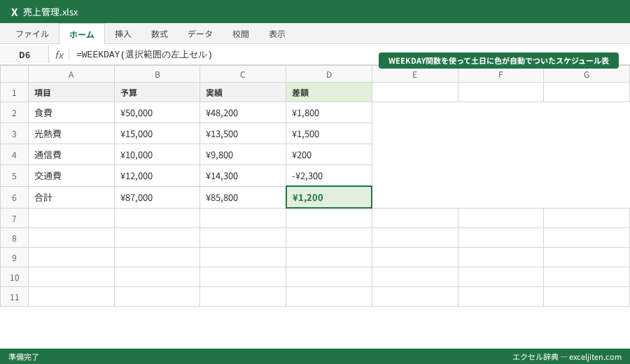This screenshot has height=364, width=630.
Task: Select column A header
Action: click(71, 75)
